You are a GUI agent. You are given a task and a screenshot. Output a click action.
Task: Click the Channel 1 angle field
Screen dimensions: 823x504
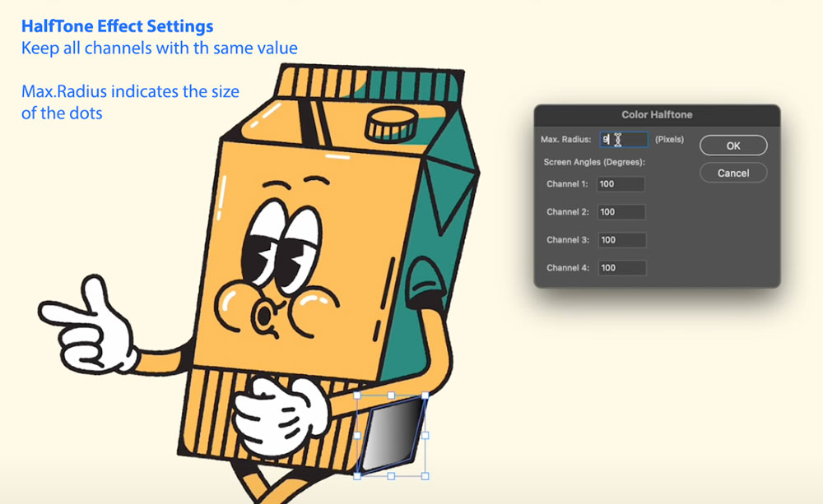[x=621, y=184]
